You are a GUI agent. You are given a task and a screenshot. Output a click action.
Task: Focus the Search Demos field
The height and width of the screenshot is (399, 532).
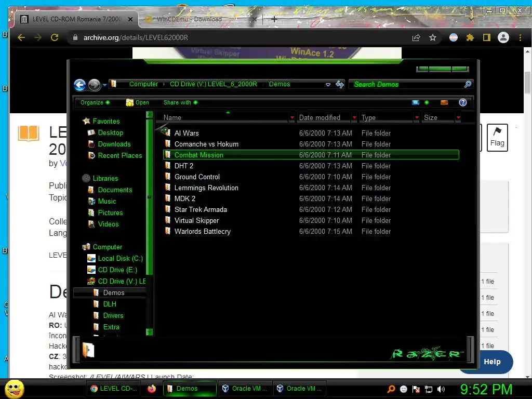point(406,84)
